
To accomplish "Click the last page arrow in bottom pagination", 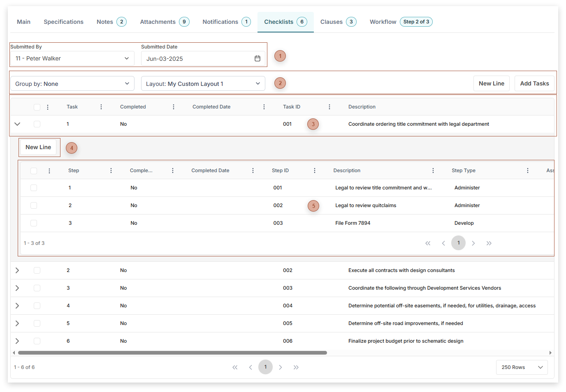I will coord(296,367).
